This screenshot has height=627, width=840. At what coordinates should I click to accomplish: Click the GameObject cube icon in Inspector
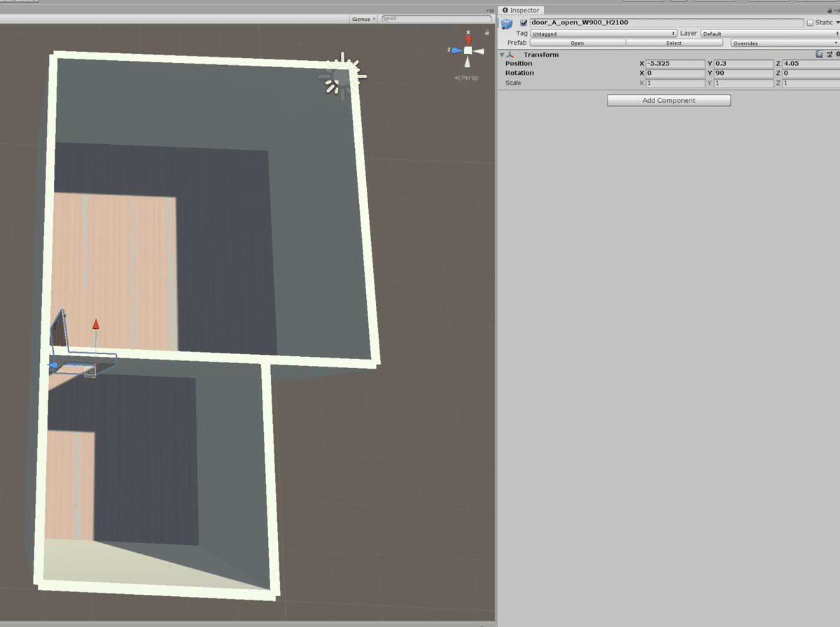click(x=507, y=23)
